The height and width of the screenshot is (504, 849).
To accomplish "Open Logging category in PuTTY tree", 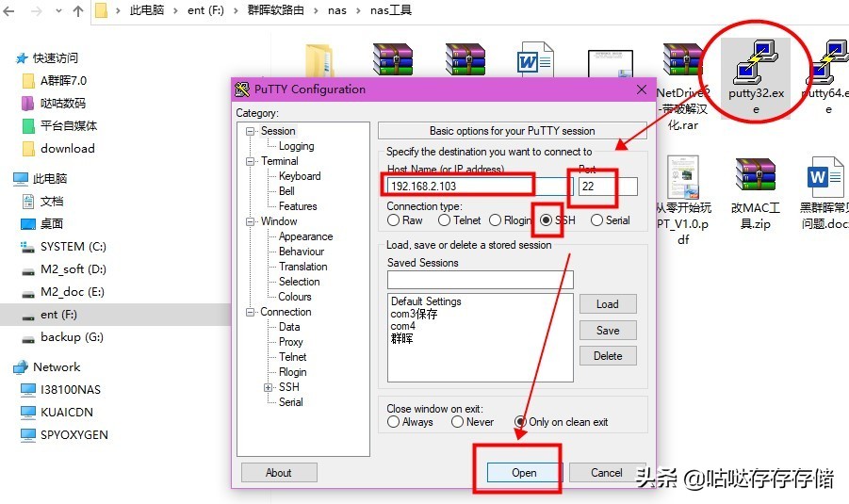I will 296,146.
